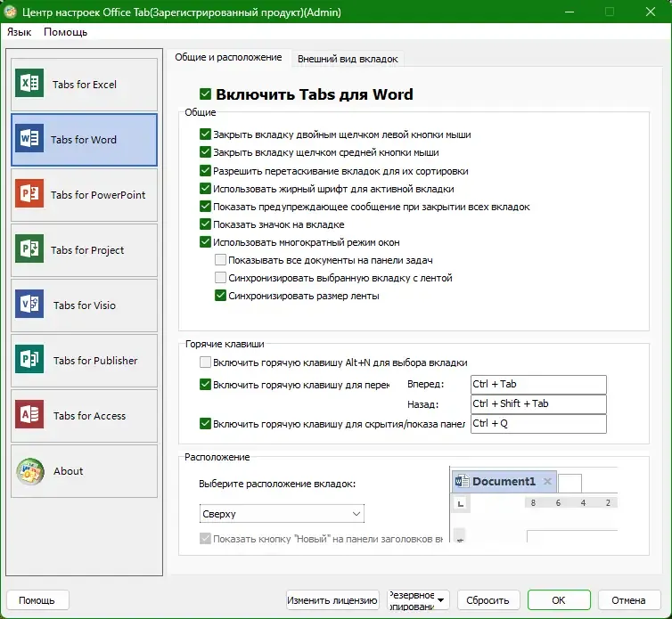Toggle Синхронизировать размер ленты checkbox
Screen dimensions: 672x619
coord(220,296)
